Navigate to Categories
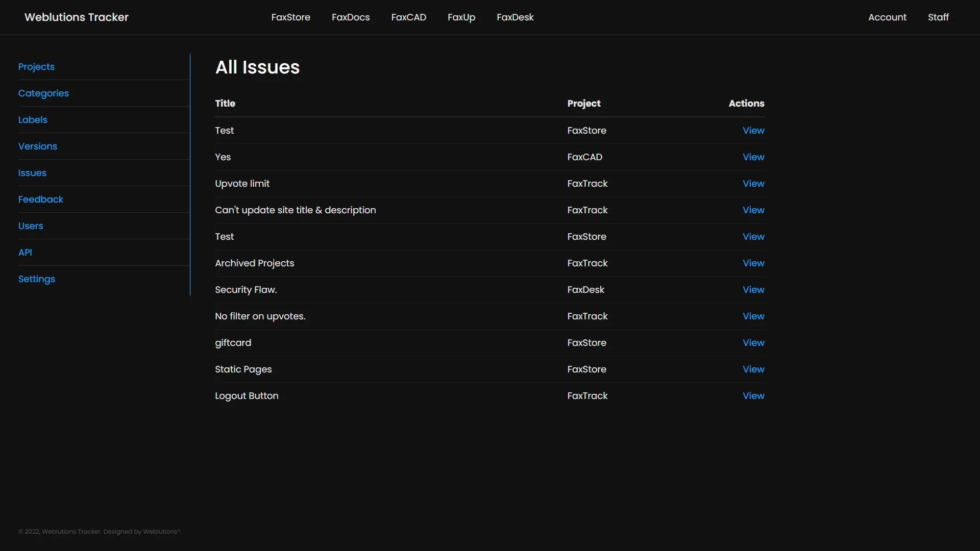This screenshot has width=980, height=551. point(43,93)
